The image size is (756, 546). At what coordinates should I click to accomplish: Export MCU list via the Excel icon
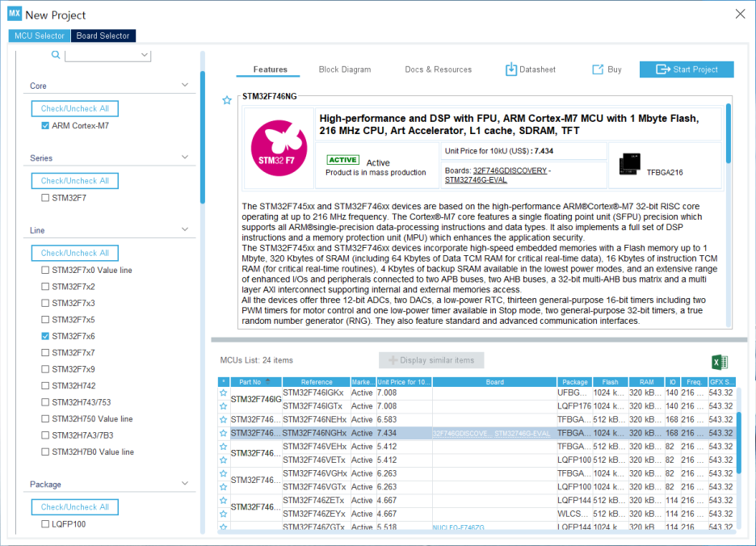pos(720,362)
